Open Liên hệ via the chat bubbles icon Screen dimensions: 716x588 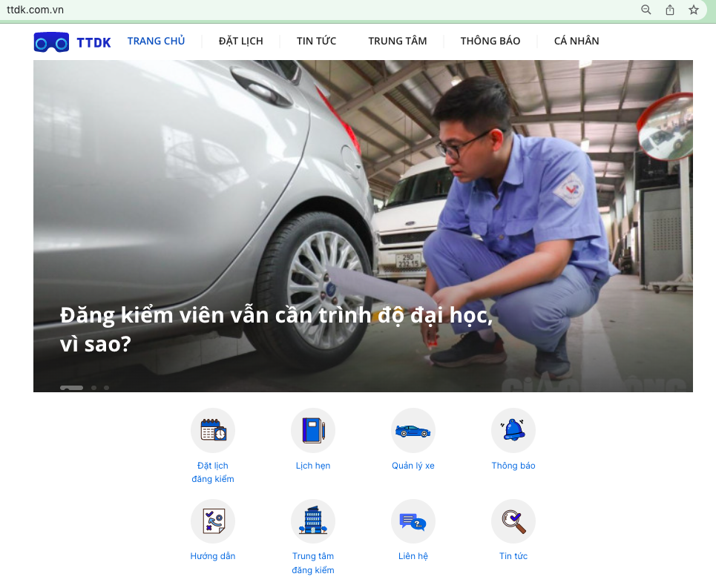tap(413, 521)
